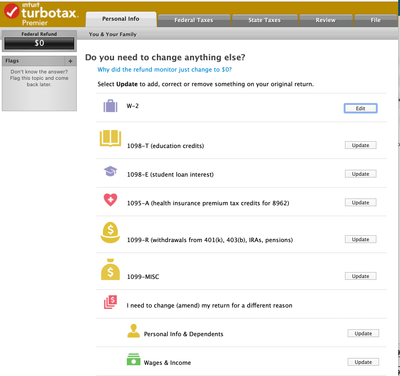This screenshot has width=400, height=376.
Task: Click the Flags panel header
Action: pyautogui.click(x=39, y=61)
